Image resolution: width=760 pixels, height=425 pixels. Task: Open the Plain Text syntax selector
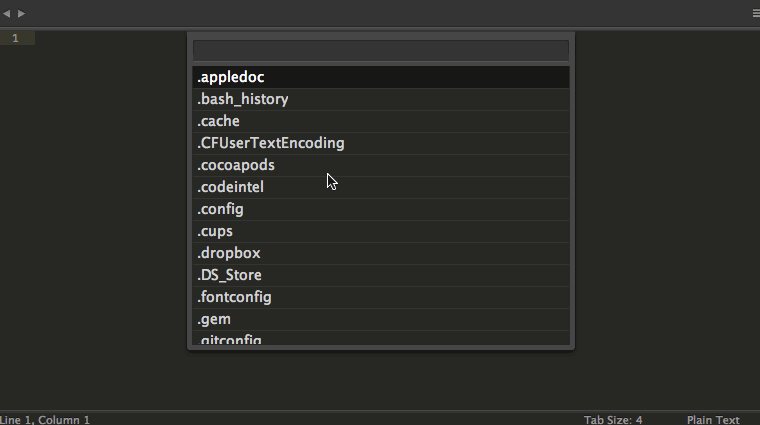click(713, 420)
